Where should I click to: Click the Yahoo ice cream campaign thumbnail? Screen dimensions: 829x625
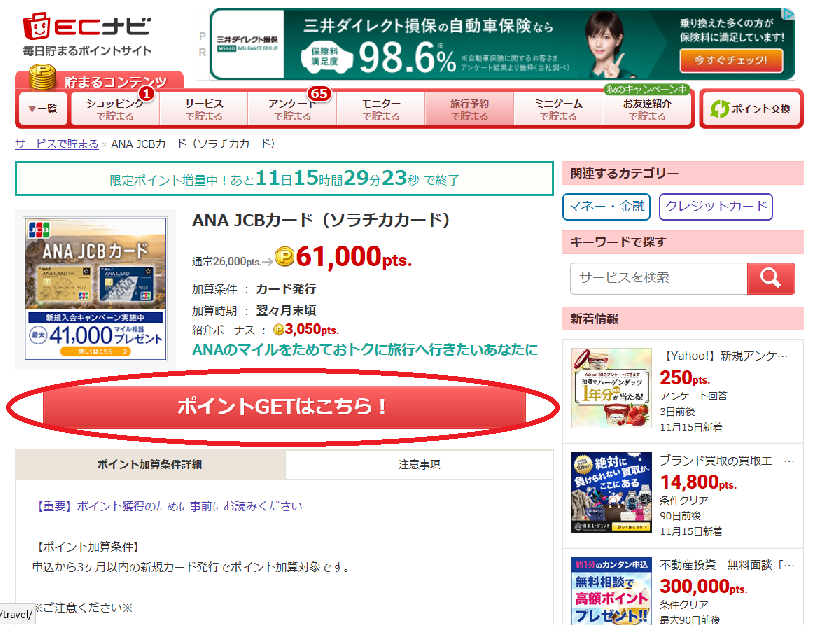pos(611,388)
